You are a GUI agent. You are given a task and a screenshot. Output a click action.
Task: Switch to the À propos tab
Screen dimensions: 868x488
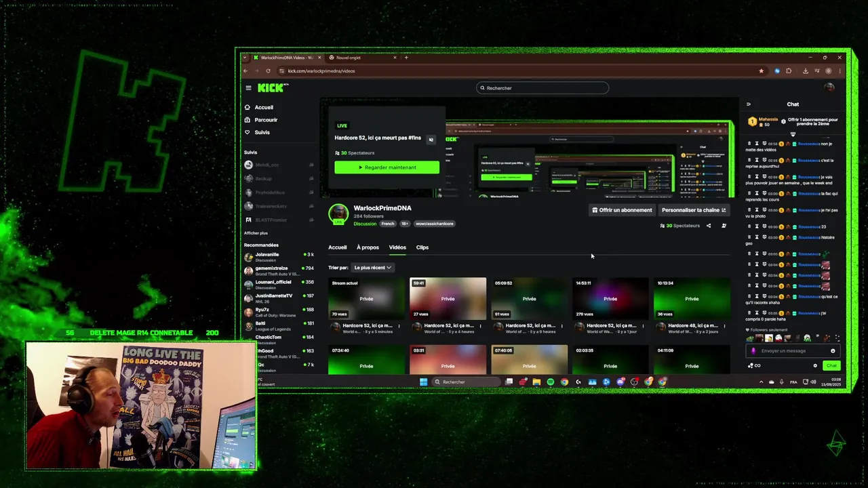368,247
